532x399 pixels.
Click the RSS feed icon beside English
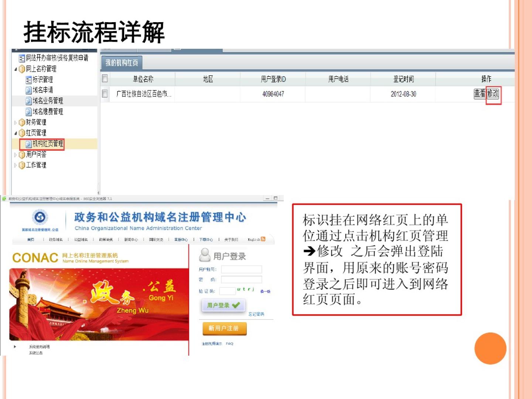click(263, 239)
